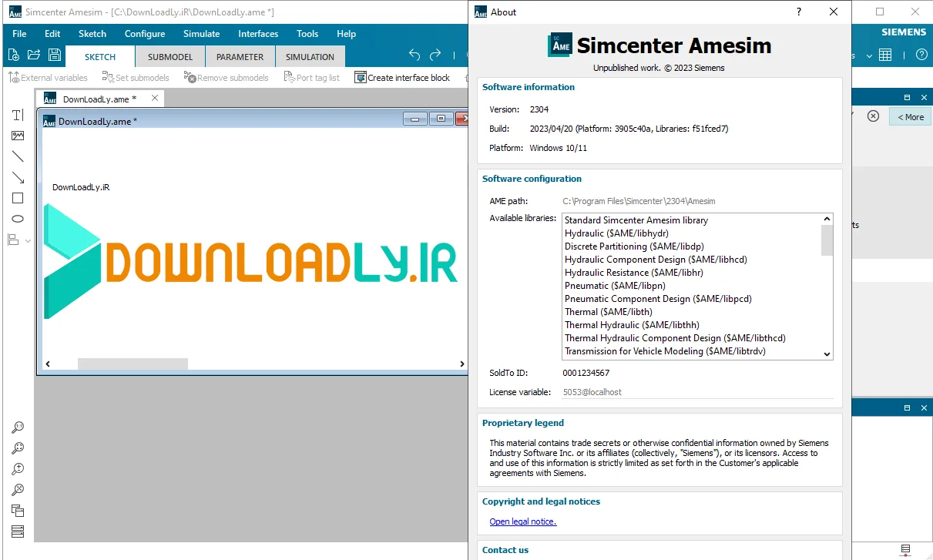The width and height of the screenshot is (933, 560).
Task: Expand the Align tool dropdown arrow
Action: tap(29, 240)
